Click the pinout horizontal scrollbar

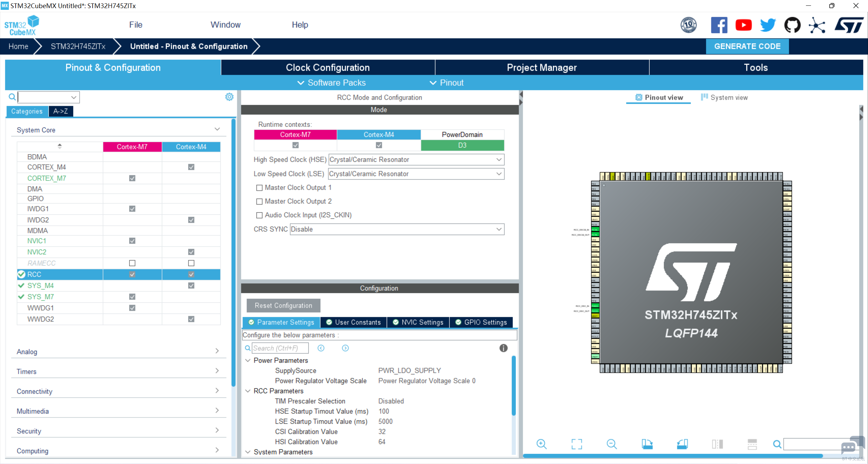pyautogui.click(x=673, y=456)
